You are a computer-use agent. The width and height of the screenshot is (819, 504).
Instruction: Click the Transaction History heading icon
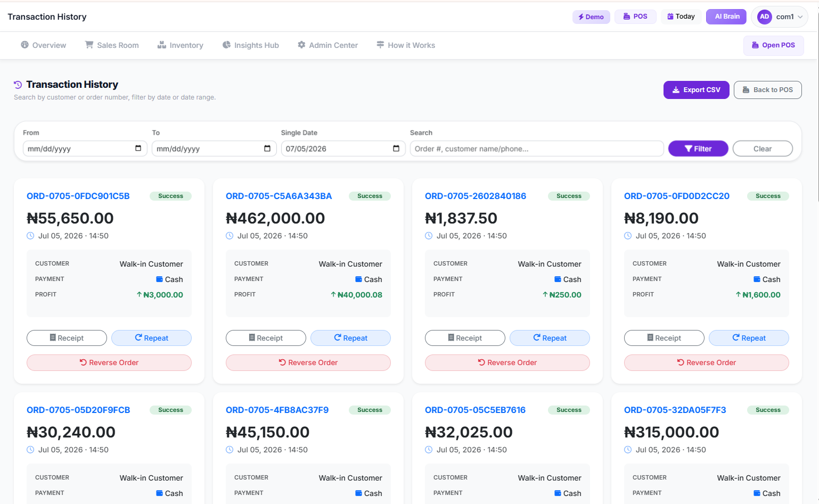[18, 85]
